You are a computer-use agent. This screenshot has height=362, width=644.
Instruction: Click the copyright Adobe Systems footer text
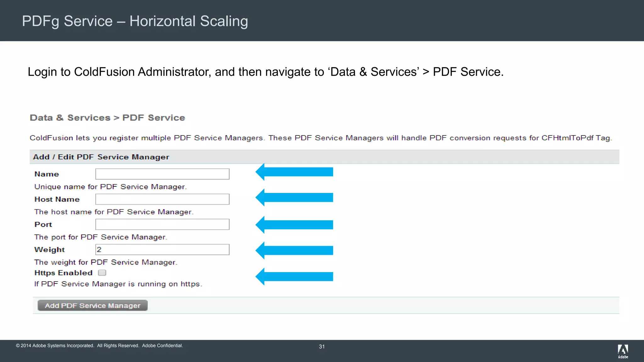click(x=99, y=346)
